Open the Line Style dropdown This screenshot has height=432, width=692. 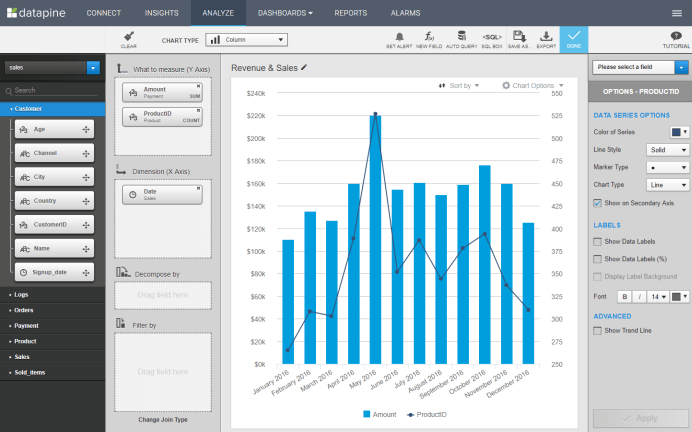coord(668,149)
